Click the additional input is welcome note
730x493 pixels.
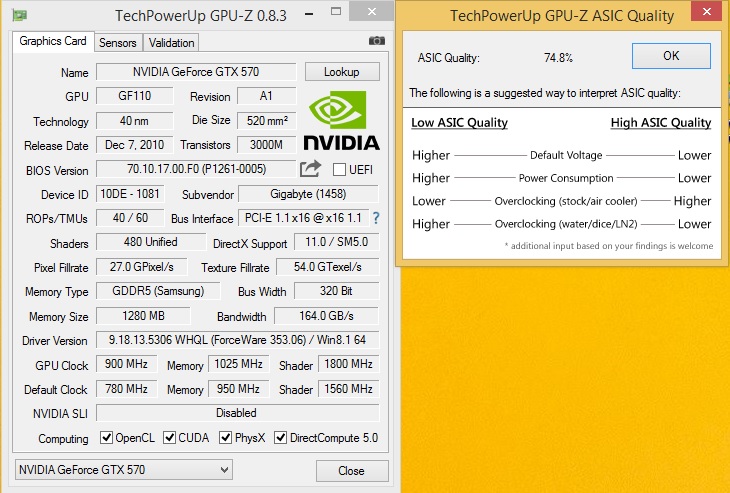pyautogui.click(x=609, y=246)
